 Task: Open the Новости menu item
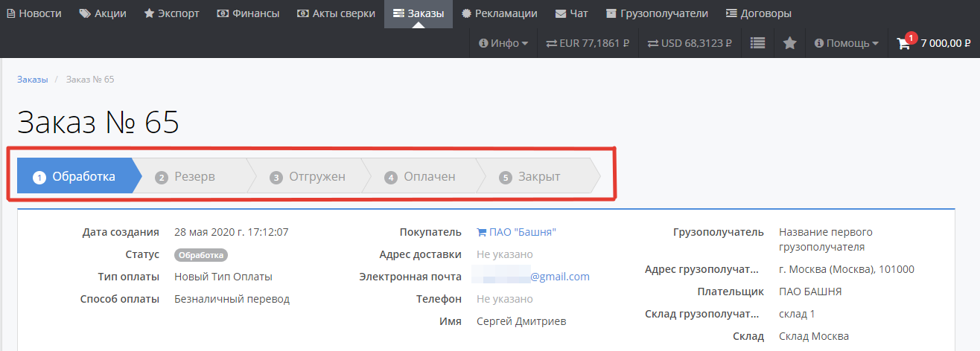pyautogui.click(x=34, y=13)
